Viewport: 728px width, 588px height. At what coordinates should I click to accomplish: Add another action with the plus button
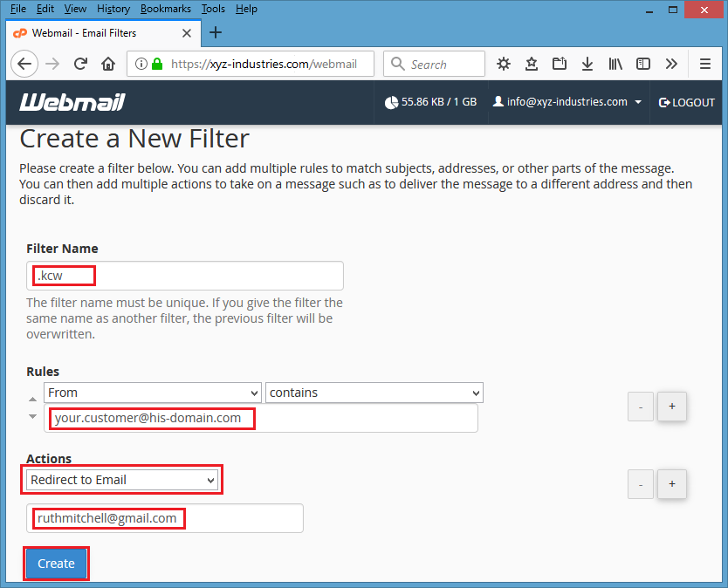tap(672, 484)
